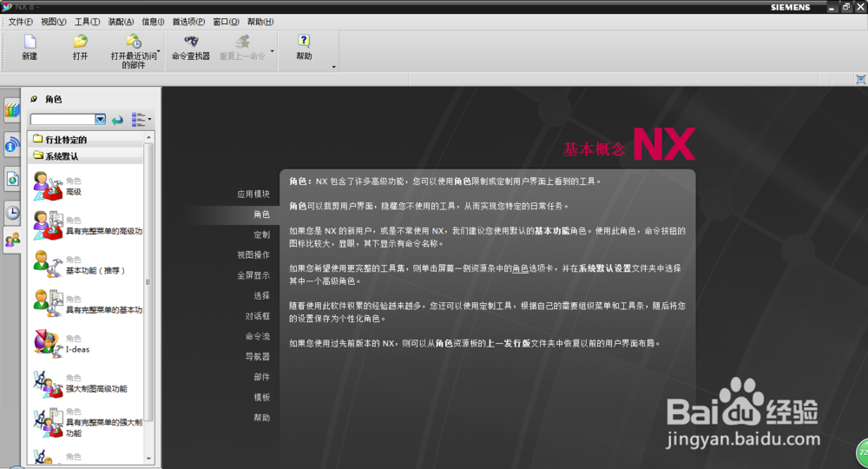
Task: Select the 强大制图高级功能 role icon
Action: point(48,383)
